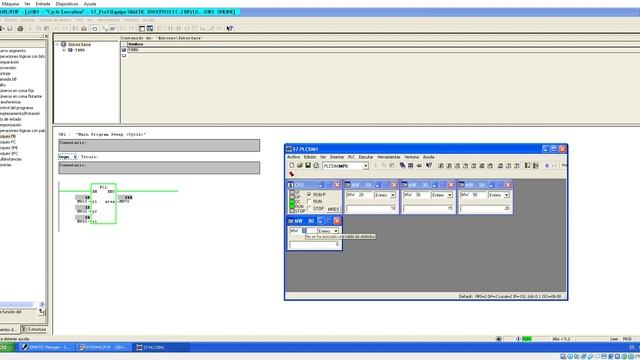This screenshot has height=360, width=640.
Task: Open the Ejecutar menu in S7-PLCSIM
Action: pyautogui.click(x=366, y=157)
